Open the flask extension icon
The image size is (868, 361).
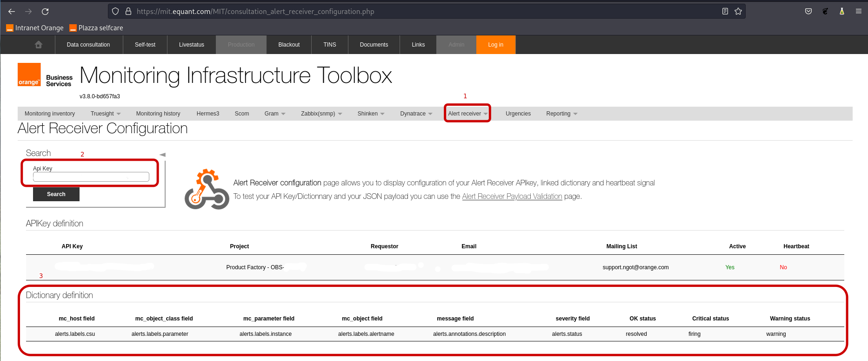click(x=842, y=11)
